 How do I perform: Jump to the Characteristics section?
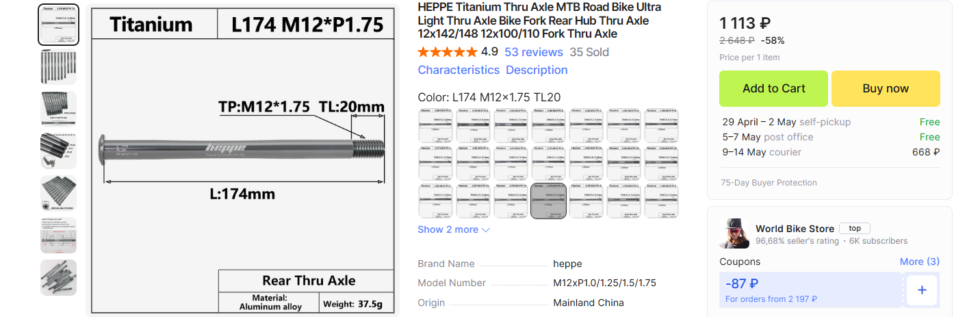pyautogui.click(x=459, y=70)
